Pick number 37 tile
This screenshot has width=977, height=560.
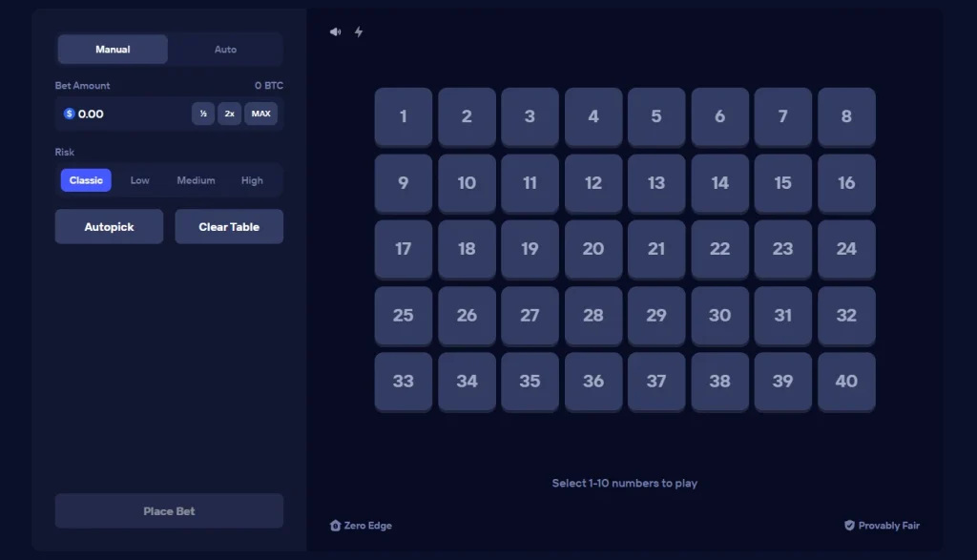pos(656,382)
